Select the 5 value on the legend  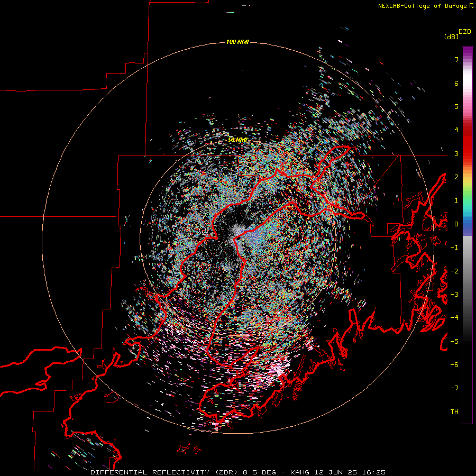click(456, 106)
